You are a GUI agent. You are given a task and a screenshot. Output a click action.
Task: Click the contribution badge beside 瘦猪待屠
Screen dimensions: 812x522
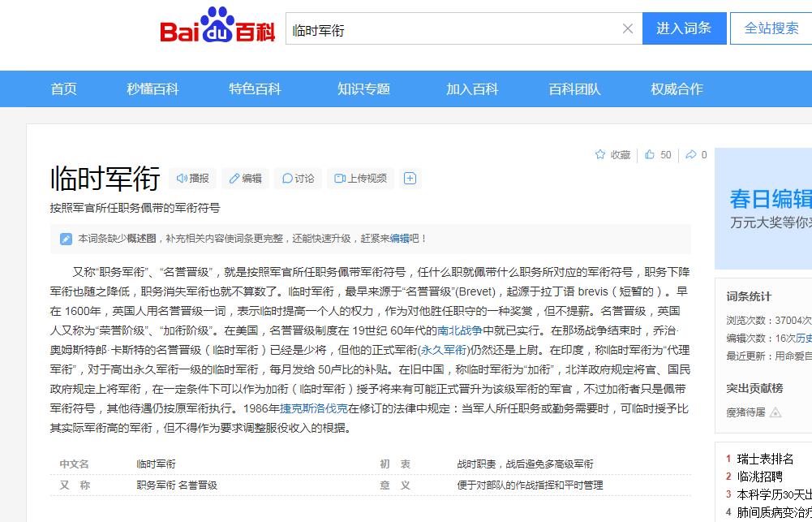[775, 412]
